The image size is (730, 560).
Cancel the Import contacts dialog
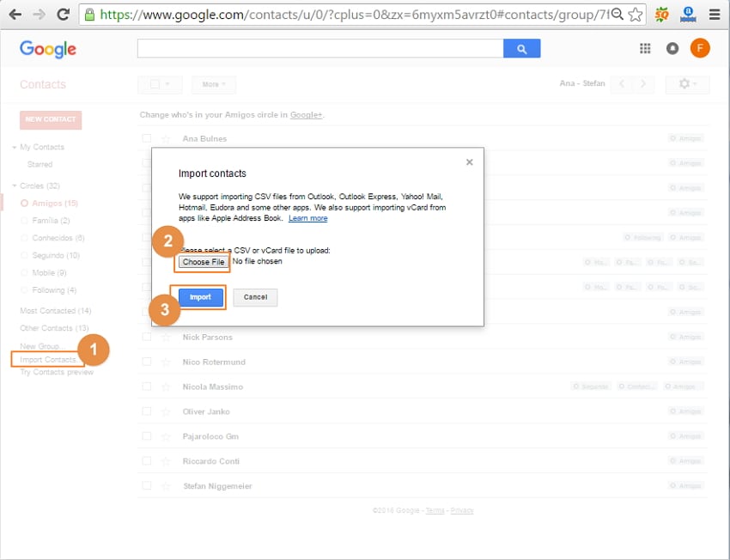pyautogui.click(x=255, y=297)
